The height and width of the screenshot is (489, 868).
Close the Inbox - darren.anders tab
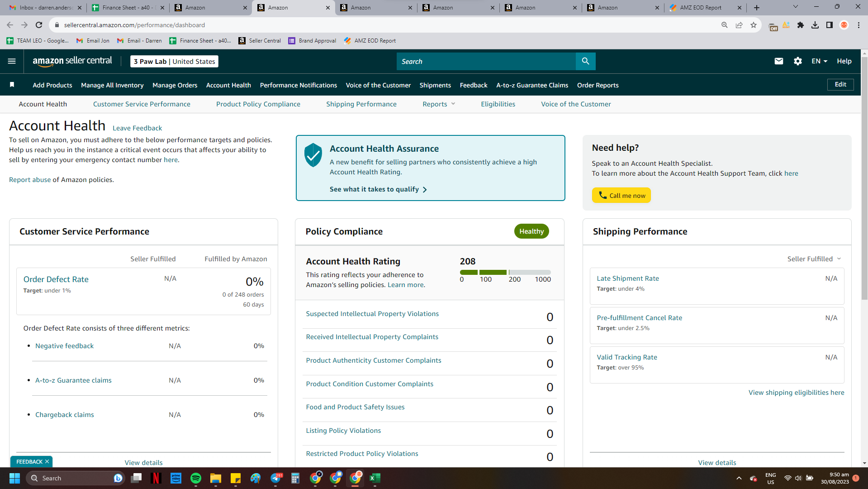[80, 8]
